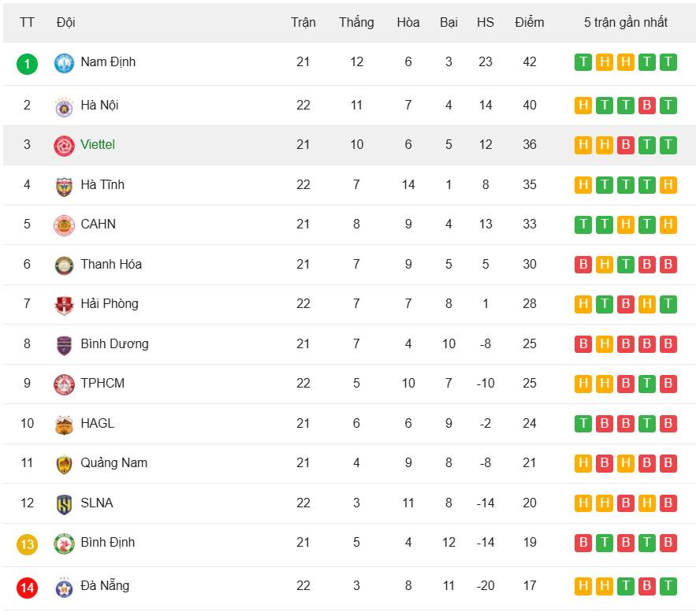Click the Thanh Hóa team logo

[x=64, y=265]
